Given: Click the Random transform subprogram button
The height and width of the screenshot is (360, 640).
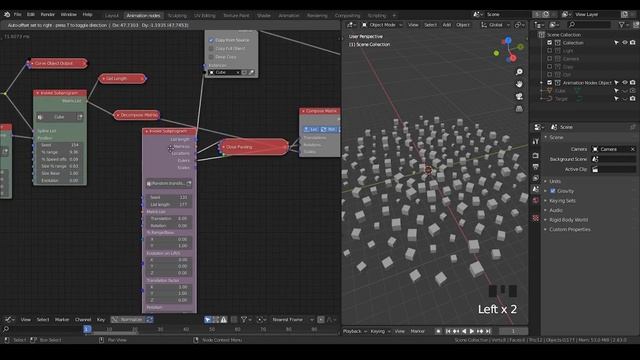Looking at the screenshot, I should pos(169,184).
